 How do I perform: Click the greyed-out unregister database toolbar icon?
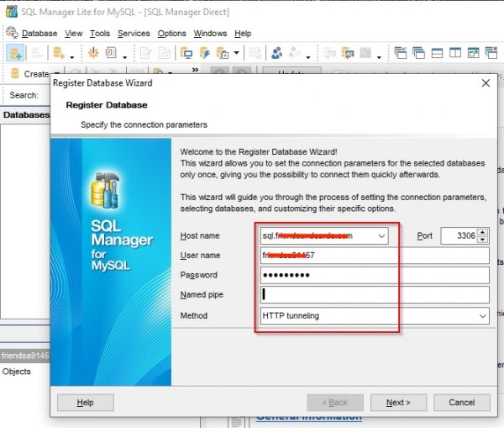click(37, 53)
